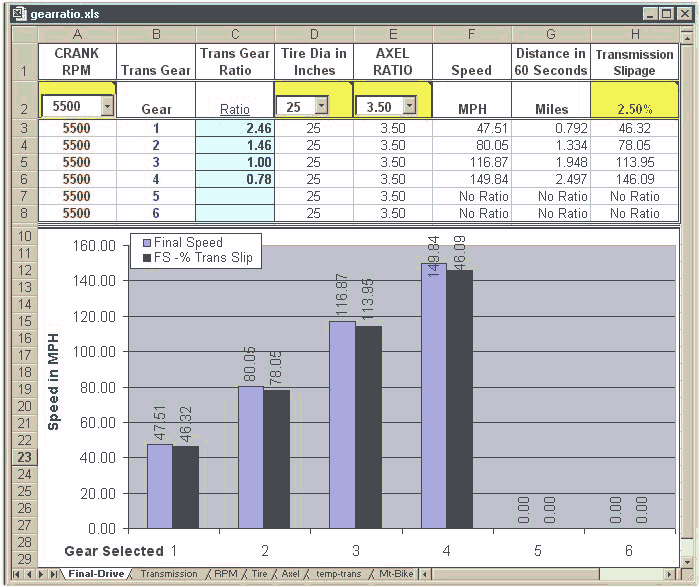The height and width of the screenshot is (587, 700).
Task: Select column A header
Action: click(x=77, y=34)
